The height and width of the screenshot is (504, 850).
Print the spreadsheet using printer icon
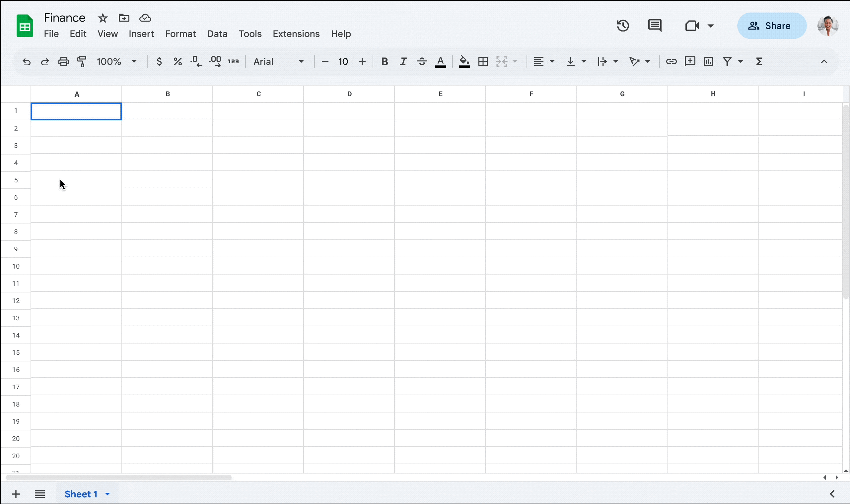pyautogui.click(x=63, y=61)
